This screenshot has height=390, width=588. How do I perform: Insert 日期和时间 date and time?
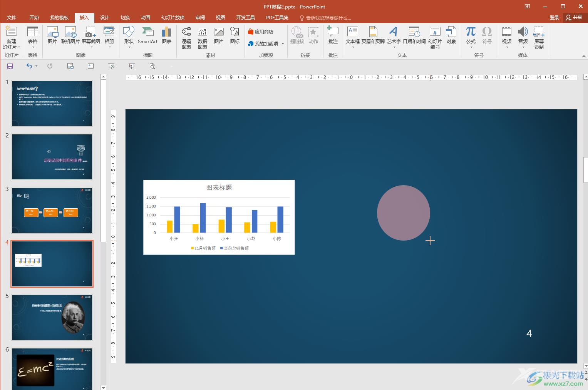click(x=414, y=35)
